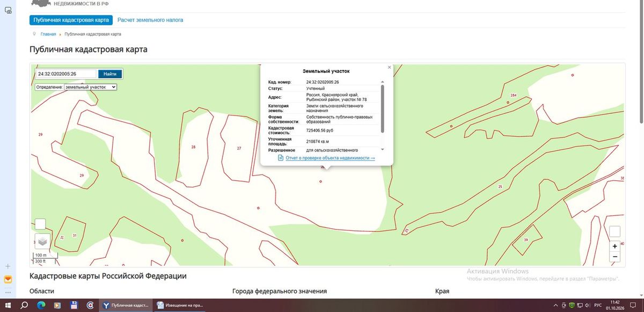Open the Определение object type dropdown
This screenshot has width=644, height=312.
click(90, 86)
